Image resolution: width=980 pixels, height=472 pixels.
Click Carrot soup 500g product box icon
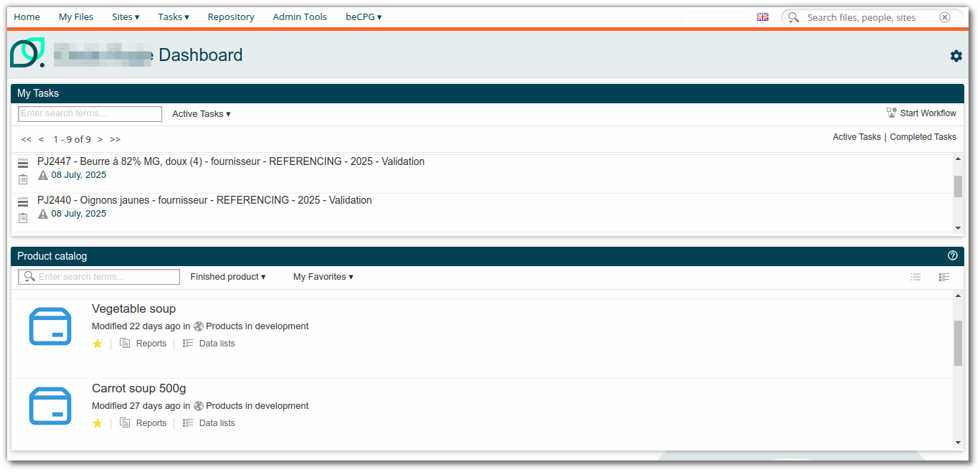[50, 406]
